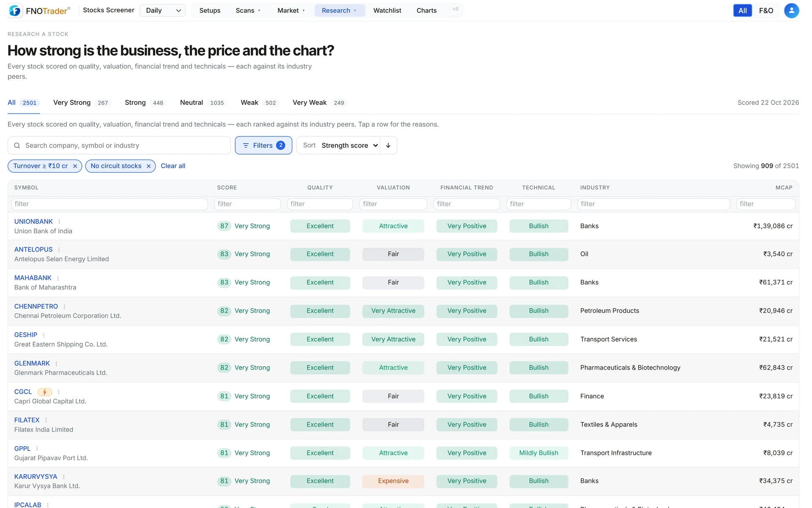The image size is (812, 508).
Task: Switch to the F&O segment toggle
Action: pyautogui.click(x=766, y=11)
